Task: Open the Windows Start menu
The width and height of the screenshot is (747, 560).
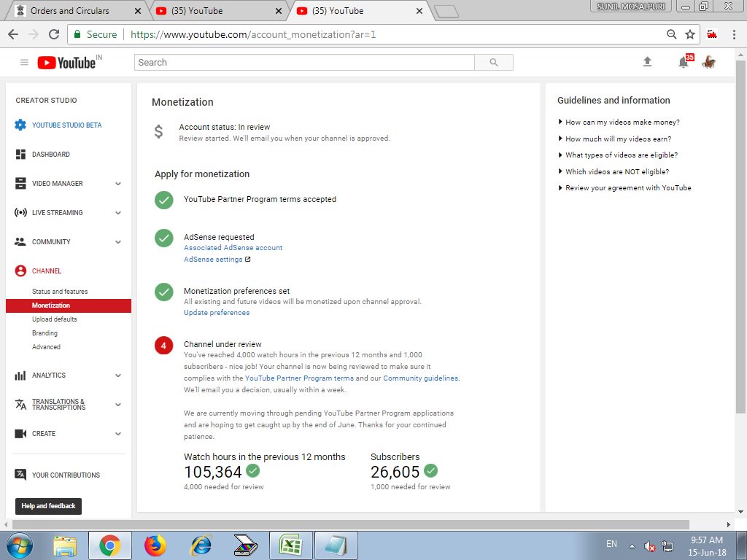Action: pyautogui.click(x=19, y=545)
